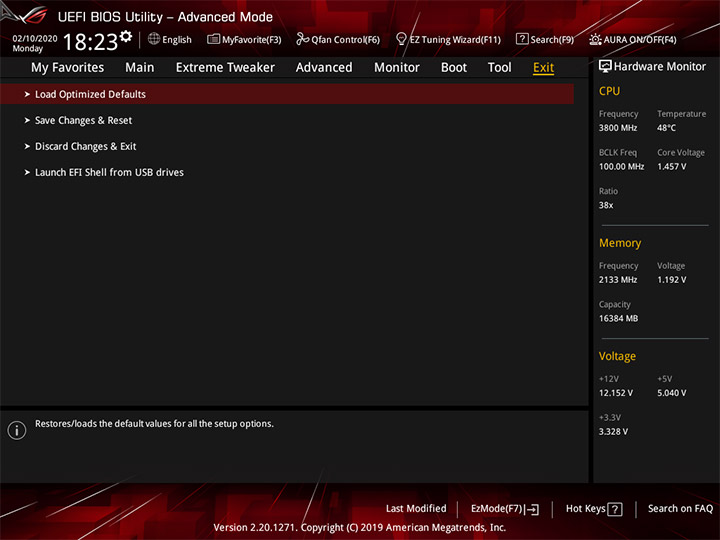Select the Tool tab
Image resolution: width=720 pixels, height=540 pixels.
coord(499,68)
